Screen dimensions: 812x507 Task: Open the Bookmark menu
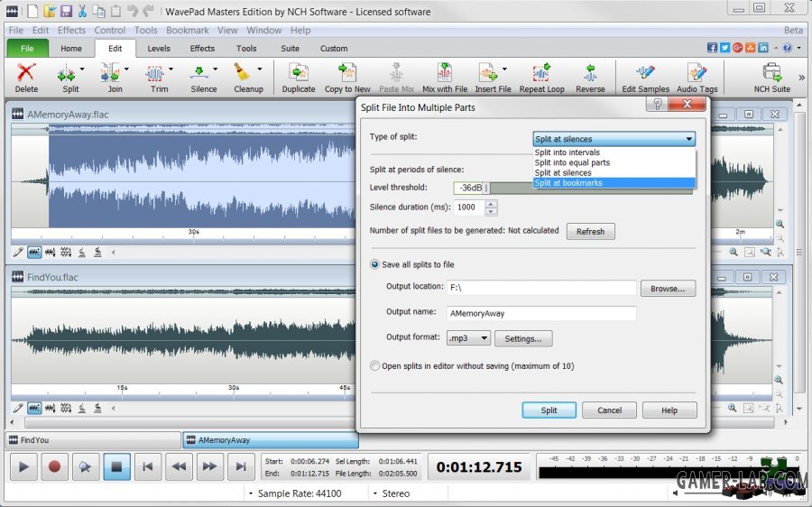click(x=188, y=30)
